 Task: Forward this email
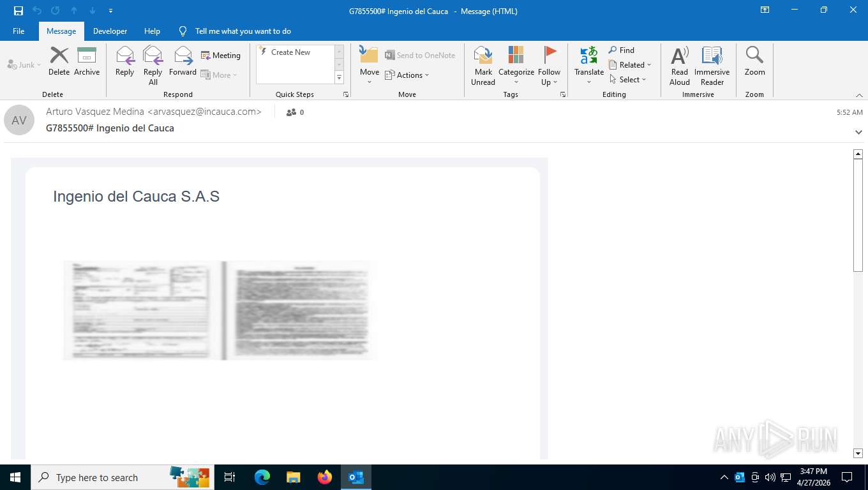183,61
